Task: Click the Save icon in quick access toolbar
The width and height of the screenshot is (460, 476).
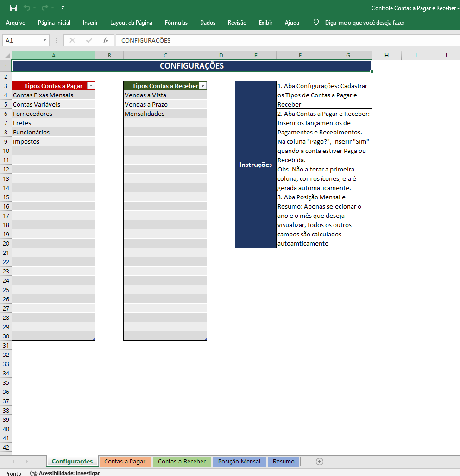Action: (x=13, y=8)
